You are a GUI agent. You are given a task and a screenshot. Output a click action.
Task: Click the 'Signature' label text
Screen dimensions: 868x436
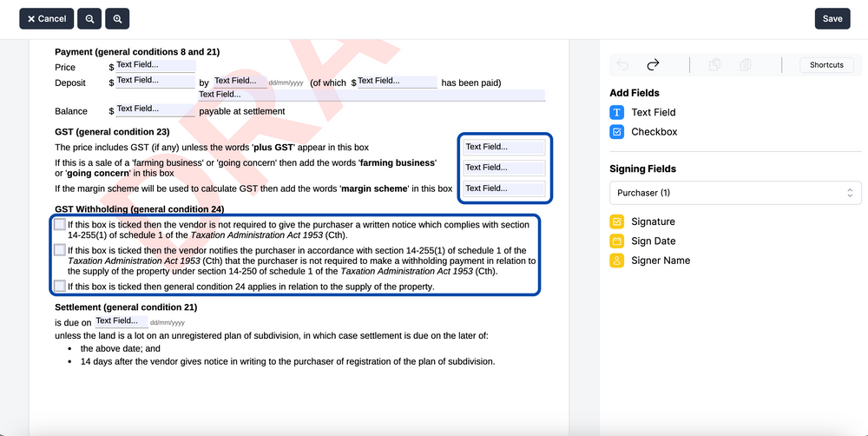point(654,221)
